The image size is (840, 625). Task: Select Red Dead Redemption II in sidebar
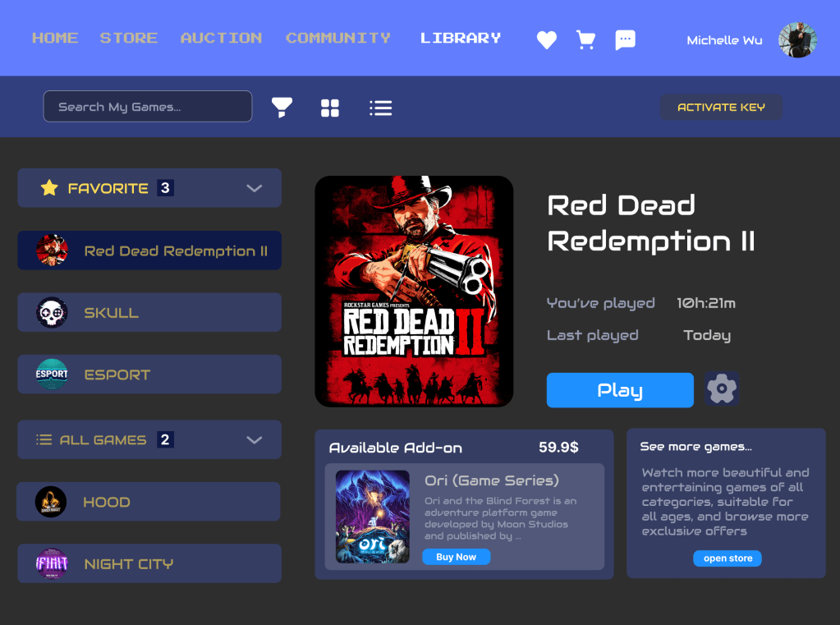pos(149,250)
